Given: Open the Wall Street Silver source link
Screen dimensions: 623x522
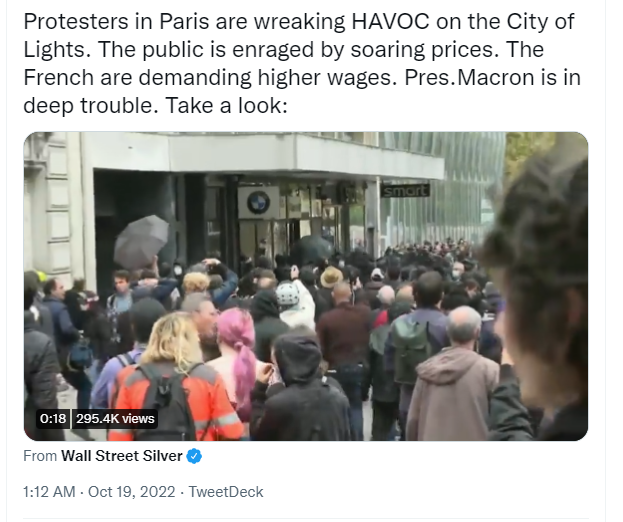Looking at the screenshot, I should coord(122,456).
